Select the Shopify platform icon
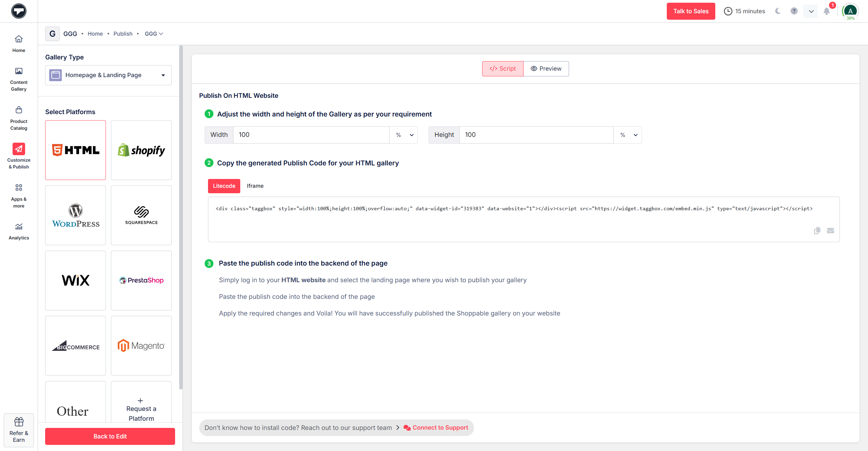The height and width of the screenshot is (451, 868). [141, 150]
